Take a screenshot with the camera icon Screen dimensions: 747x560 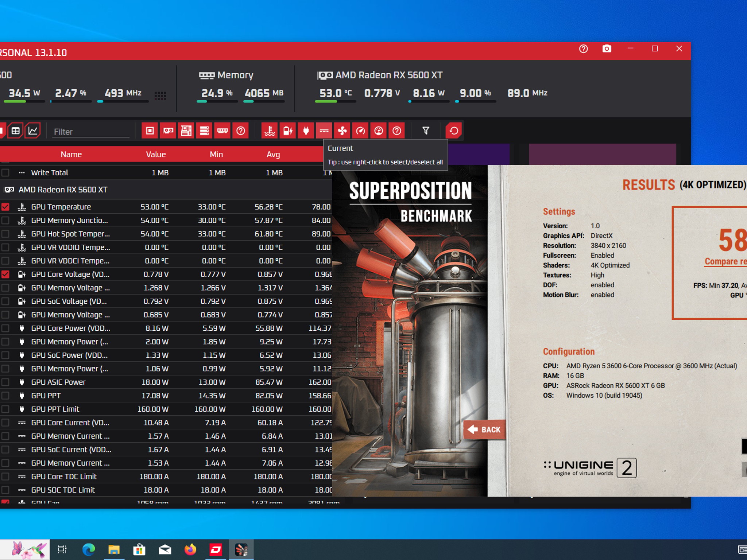point(607,49)
